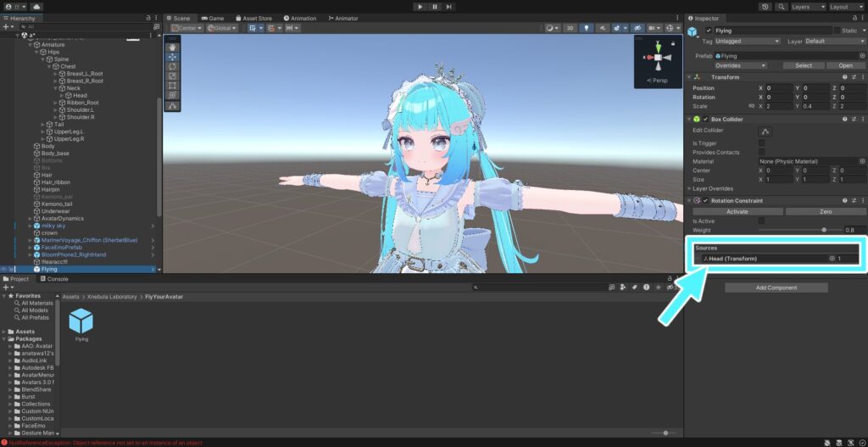Toggle 2D view mode in scene
The image size is (868, 447).
(x=570, y=28)
